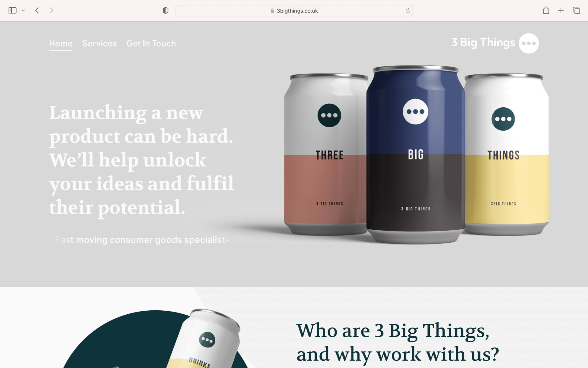This screenshot has height=368, width=588.
Task: Click the white three-dot logo circle
Action: 529,43
